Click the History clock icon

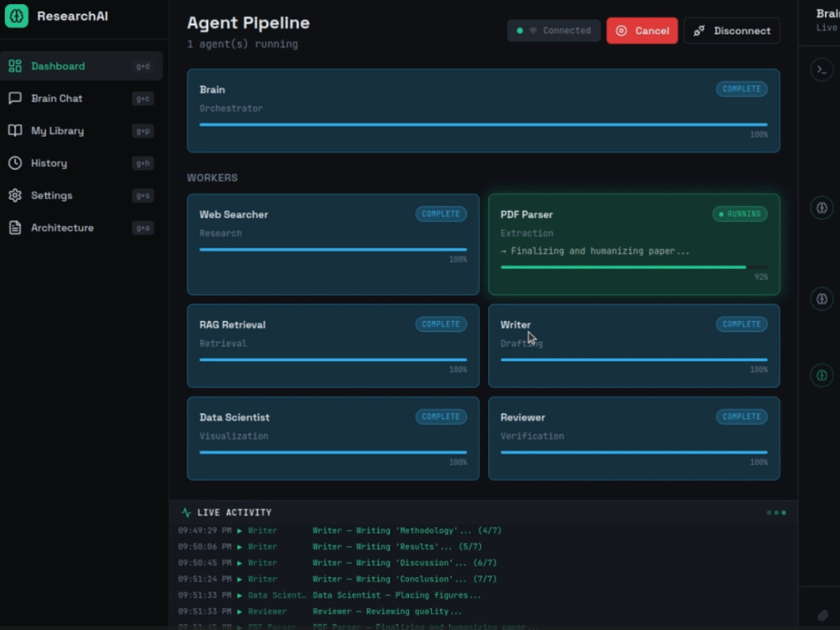(15, 163)
